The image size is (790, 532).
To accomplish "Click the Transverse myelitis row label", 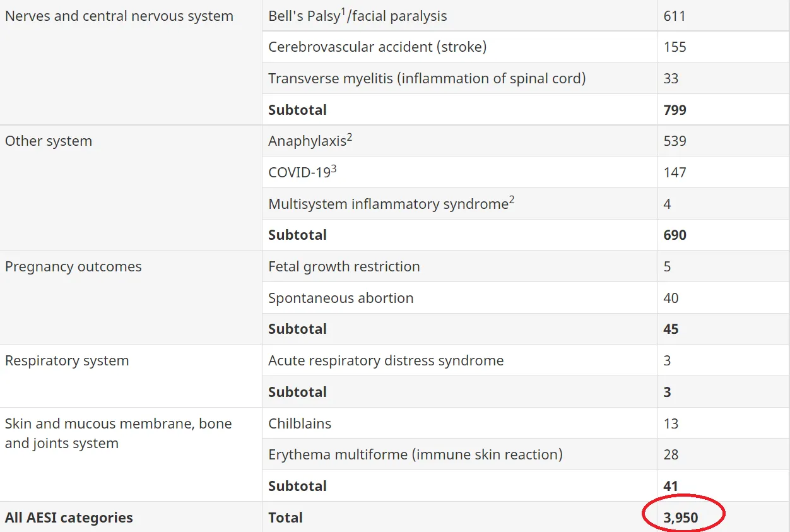I will [427, 78].
